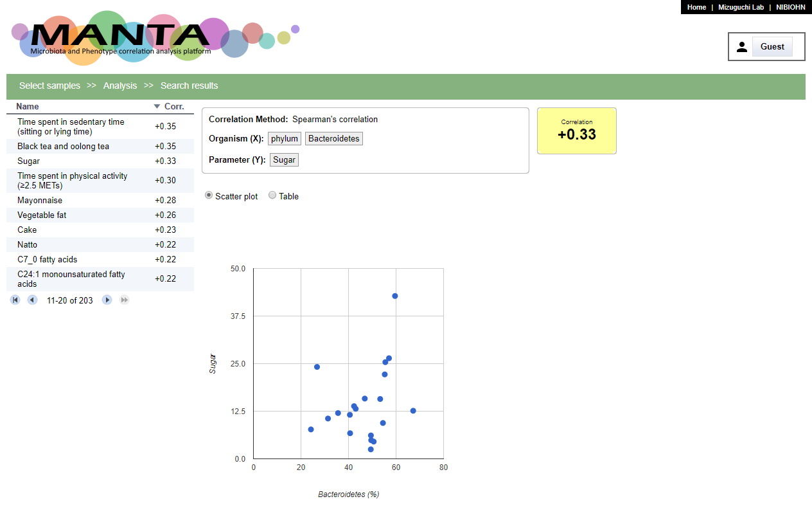The height and width of the screenshot is (508, 812).
Task: Click the Sugar parameter tag
Action: 285,159
